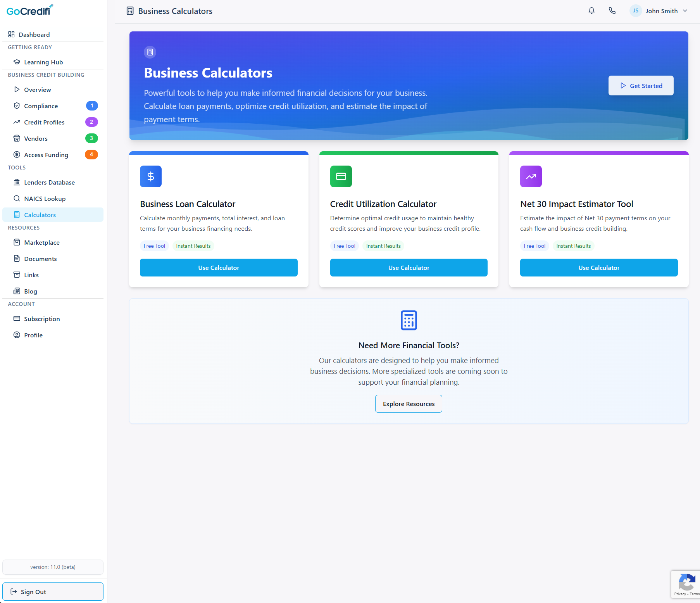The image size is (700, 603).
Task: Open the Learning Hub
Action: [x=43, y=62]
